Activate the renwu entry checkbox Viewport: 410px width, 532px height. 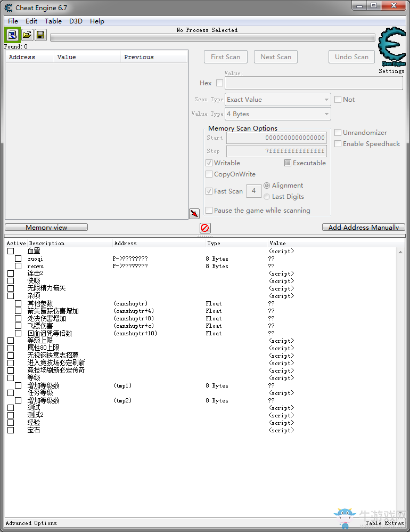point(18,266)
